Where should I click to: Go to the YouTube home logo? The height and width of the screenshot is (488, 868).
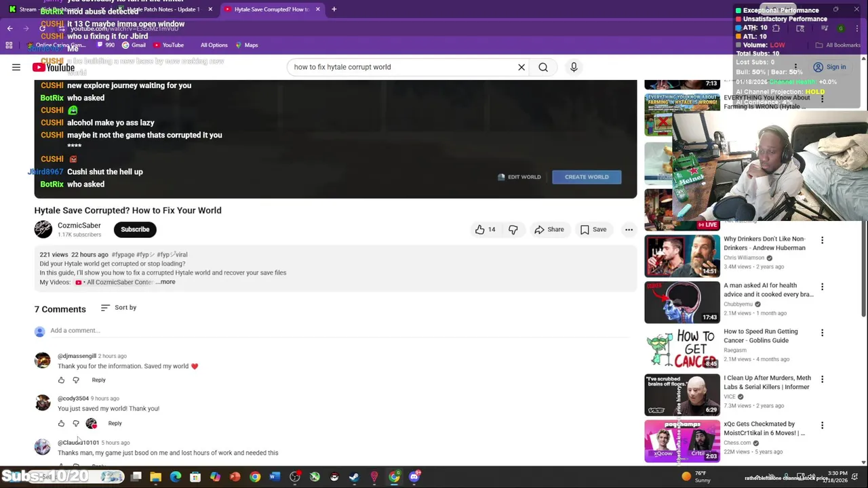54,67
